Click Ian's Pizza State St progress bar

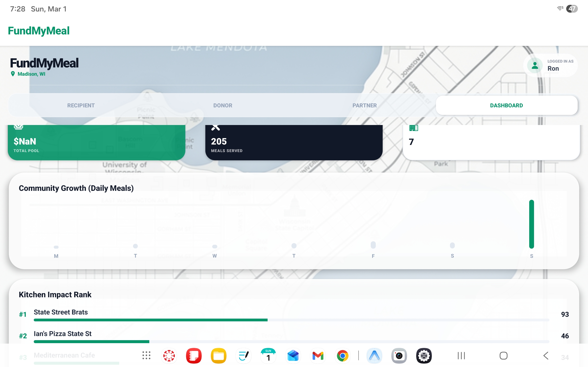click(91, 342)
